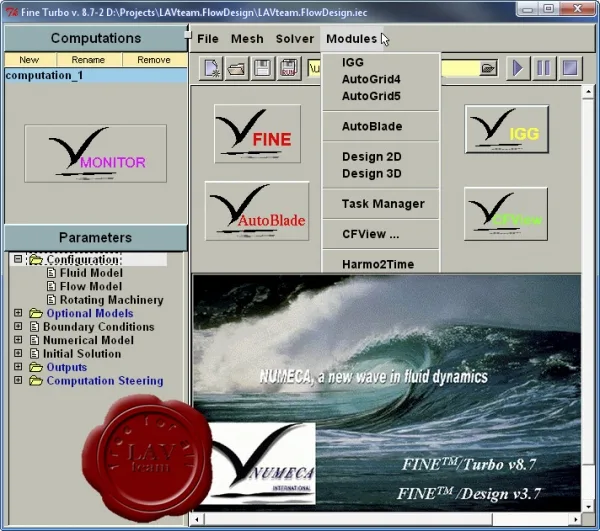Close the Modules menu header
Screen dimensions: 600x531
point(352,39)
